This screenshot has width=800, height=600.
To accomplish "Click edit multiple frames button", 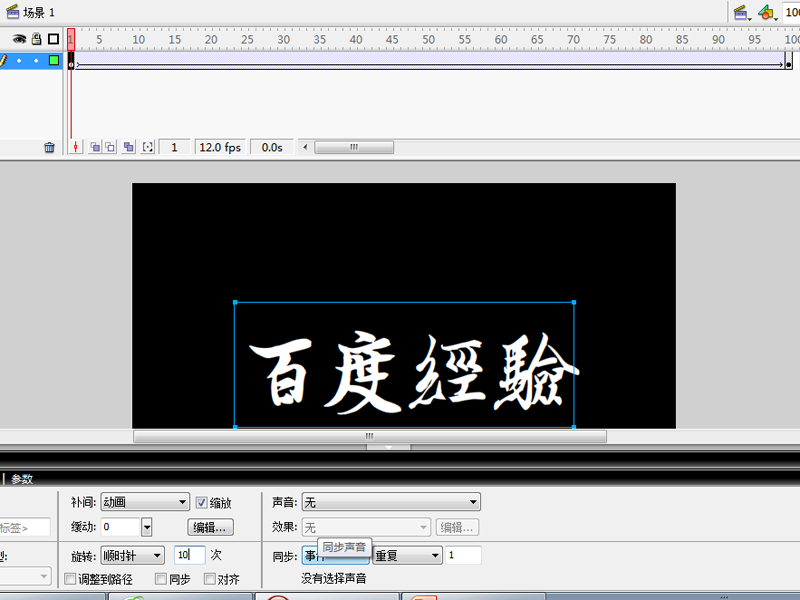I will [129, 147].
